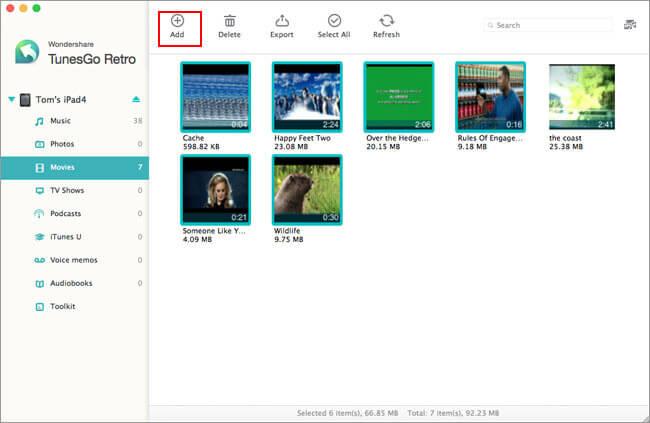Export the selected movies
The height and width of the screenshot is (423, 650).
[282, 27]
